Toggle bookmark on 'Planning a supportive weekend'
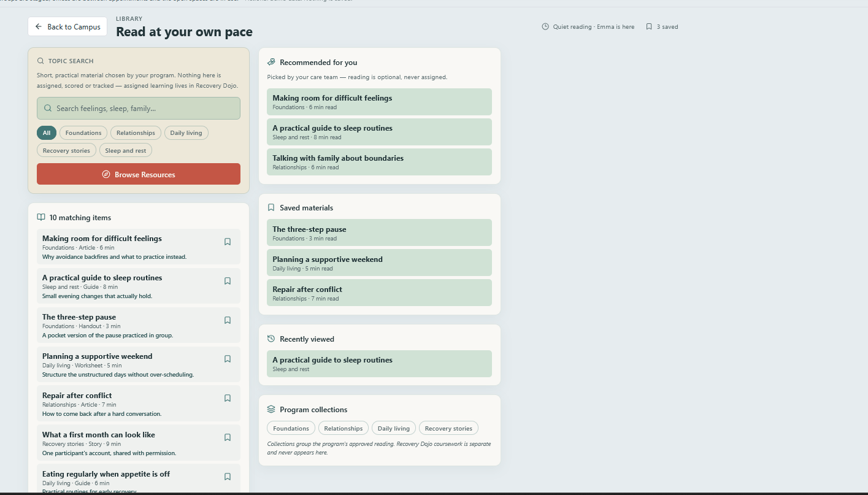Viewport: 868px width, 495px height. pos(228,359)
